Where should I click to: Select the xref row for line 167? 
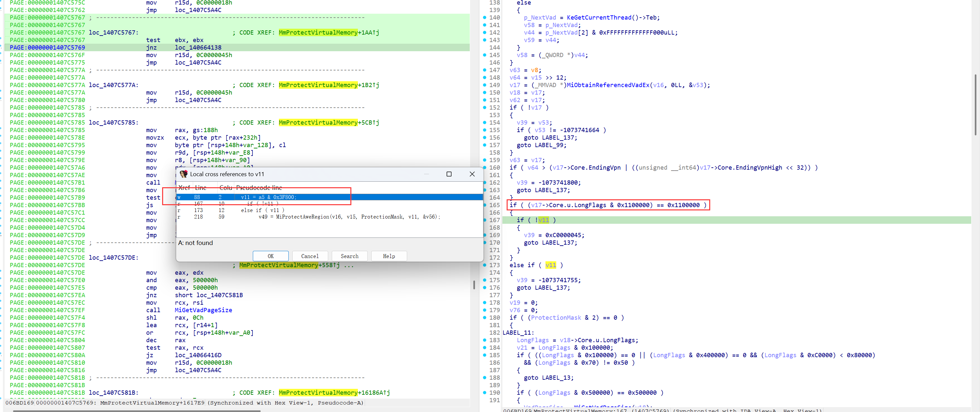point(329,204)
